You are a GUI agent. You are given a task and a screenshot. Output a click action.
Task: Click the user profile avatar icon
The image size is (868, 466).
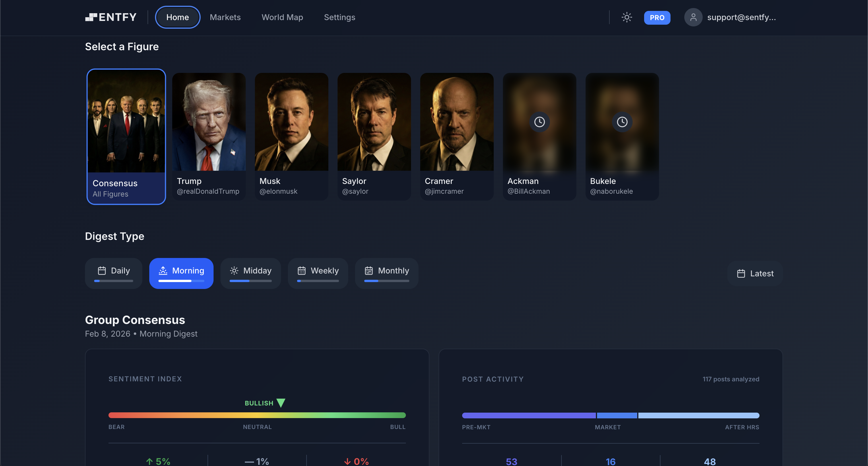pyautogui.click(x=693, y=17)
